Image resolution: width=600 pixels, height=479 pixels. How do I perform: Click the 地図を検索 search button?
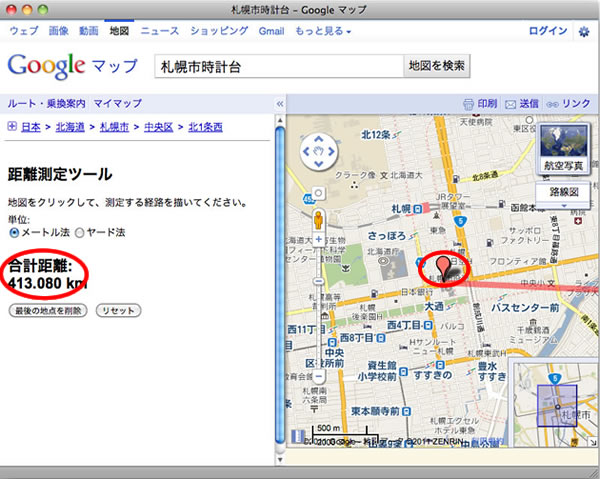pos(436,66)
